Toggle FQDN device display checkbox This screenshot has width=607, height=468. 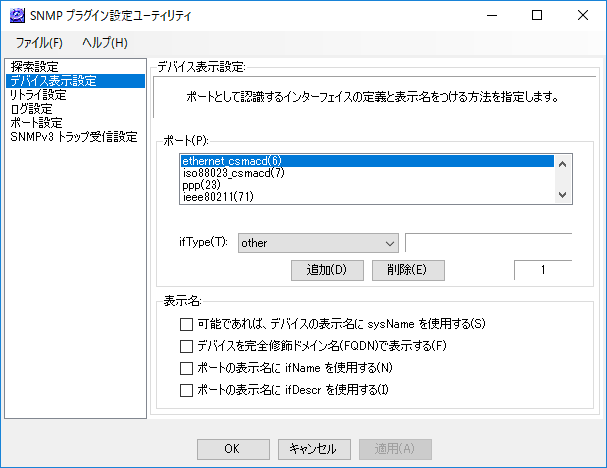coord(186,346)
